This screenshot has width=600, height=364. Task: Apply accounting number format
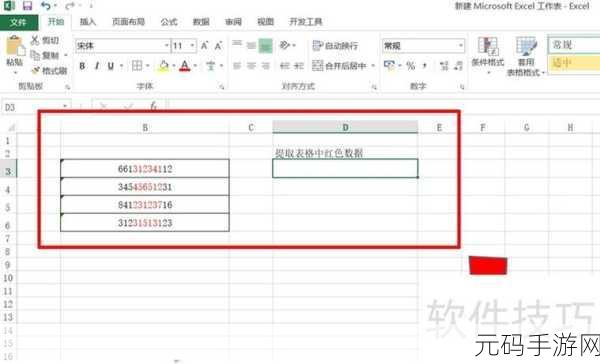(x=389, y=65)
